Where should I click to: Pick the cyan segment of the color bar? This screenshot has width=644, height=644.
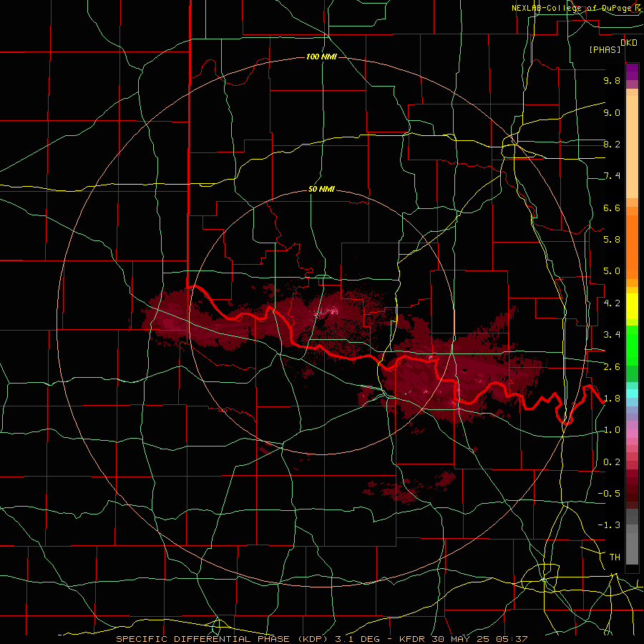[632, 394]
